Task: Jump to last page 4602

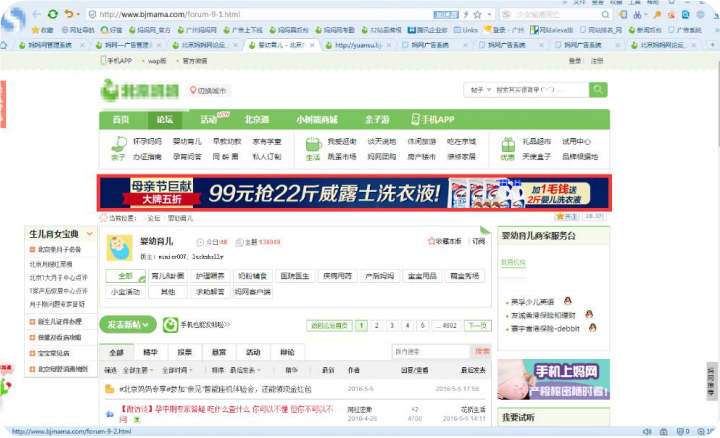Action: pyautogui.click(x=446, y=326)
